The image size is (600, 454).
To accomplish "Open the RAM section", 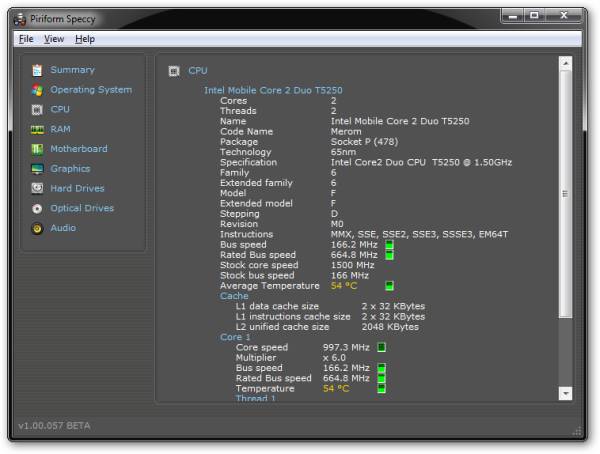I will (x=60, y=129).
